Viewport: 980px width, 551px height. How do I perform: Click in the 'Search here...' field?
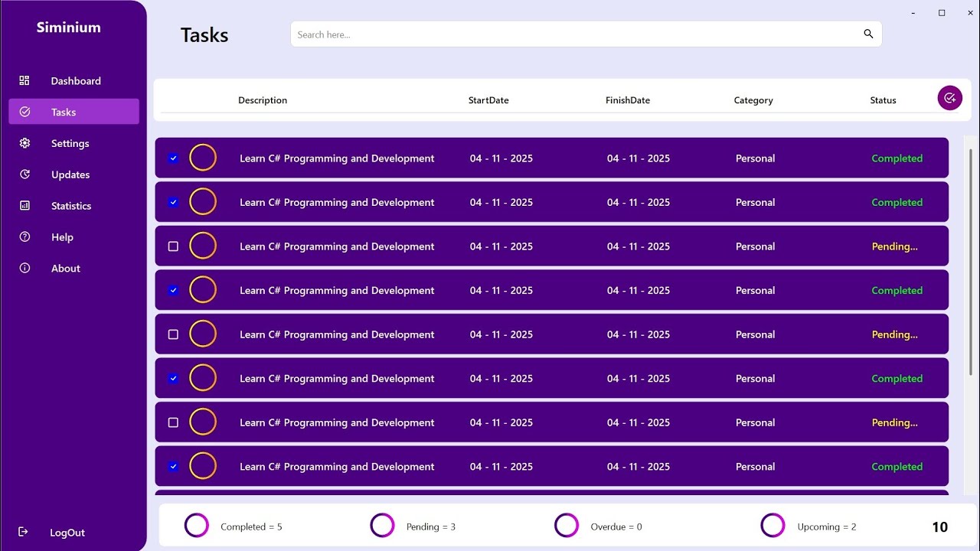tap(586, 34)
